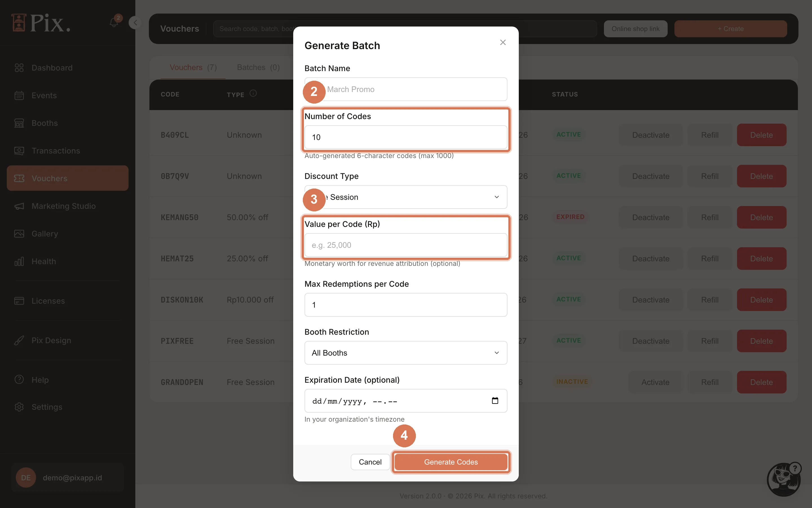Viewport: 812px width, 508px height.
Task: Refill the 0B7Q9V voucher
Action: point(710,176)
